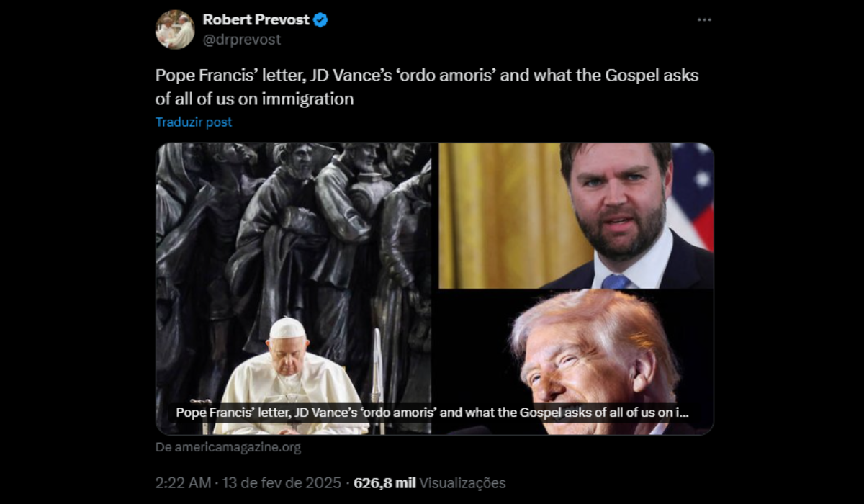Open the bearded man photo with flag
This screenshot has width=864, height=504.
[x=576, y=216]
